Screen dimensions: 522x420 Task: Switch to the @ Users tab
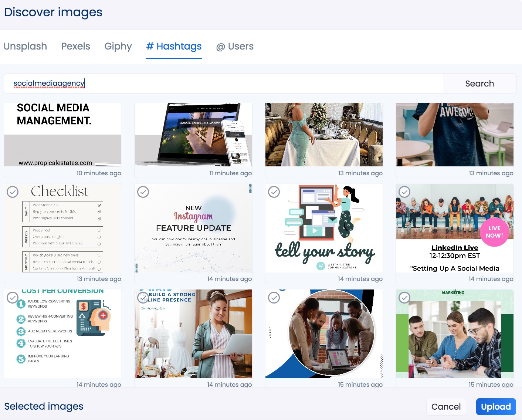point(235,46)
